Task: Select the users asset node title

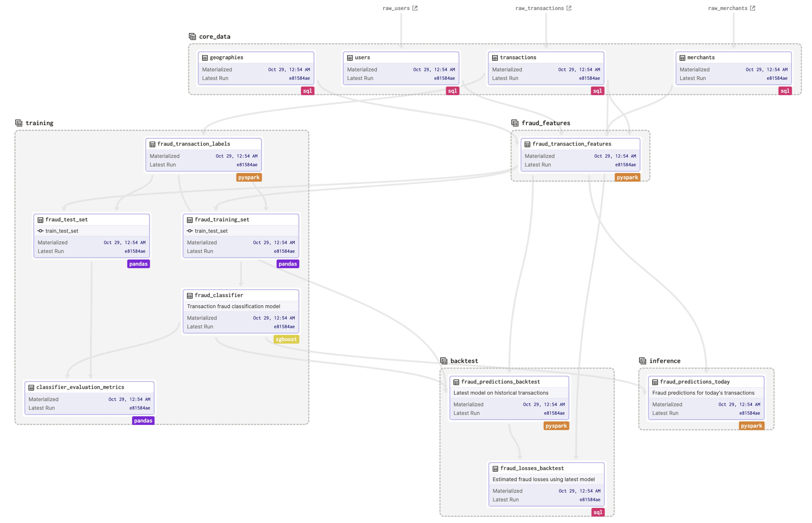Action: point(363,57)
